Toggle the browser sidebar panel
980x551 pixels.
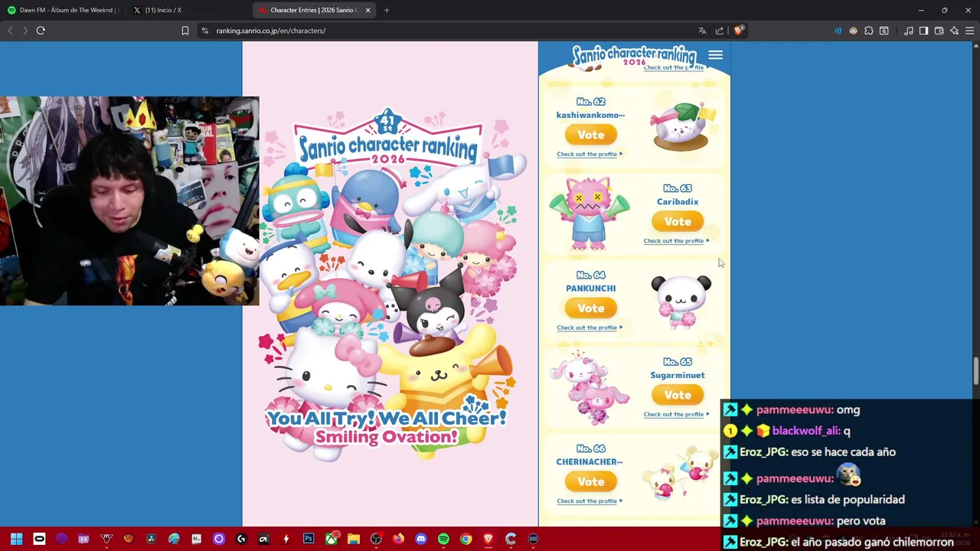(x=923, y=31)
